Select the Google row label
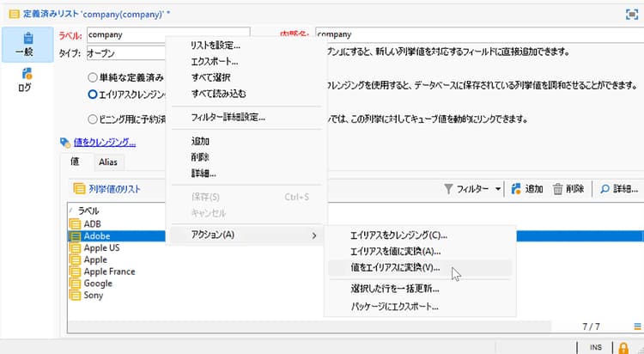The height and width of the screenshot is (354, 644). click(x=98, y=284)
